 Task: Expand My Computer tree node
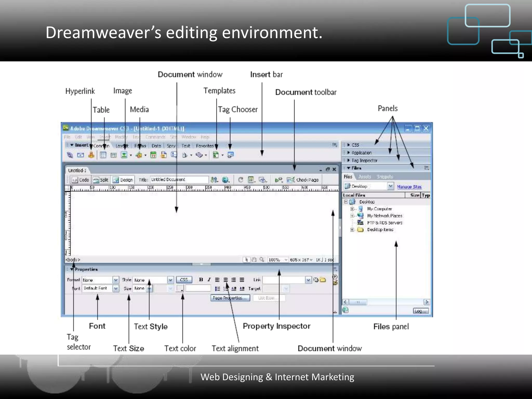[352, 209]
